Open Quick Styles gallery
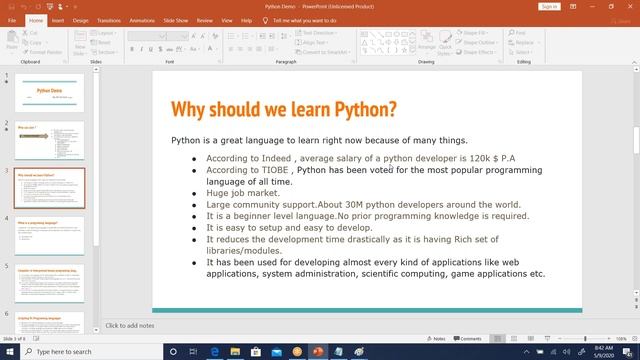Screen dimensions: 640x360 pyautogui.click(x=445, y=42)
